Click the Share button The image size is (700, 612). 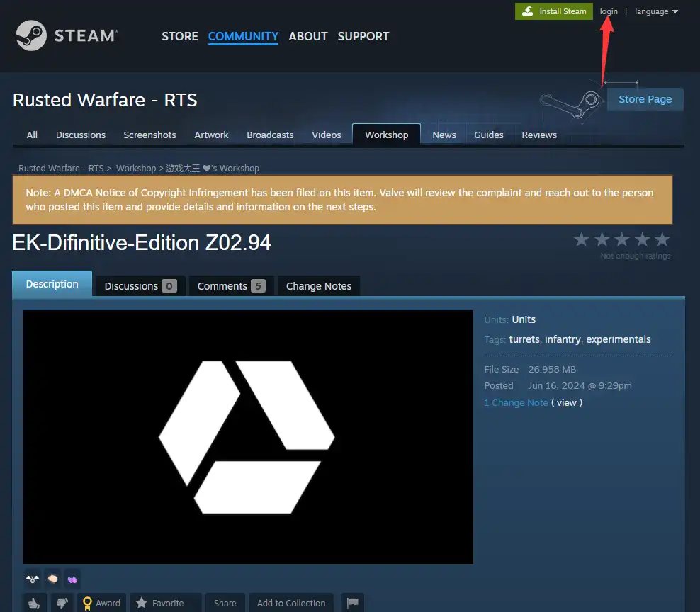click(x=225, y=603)
